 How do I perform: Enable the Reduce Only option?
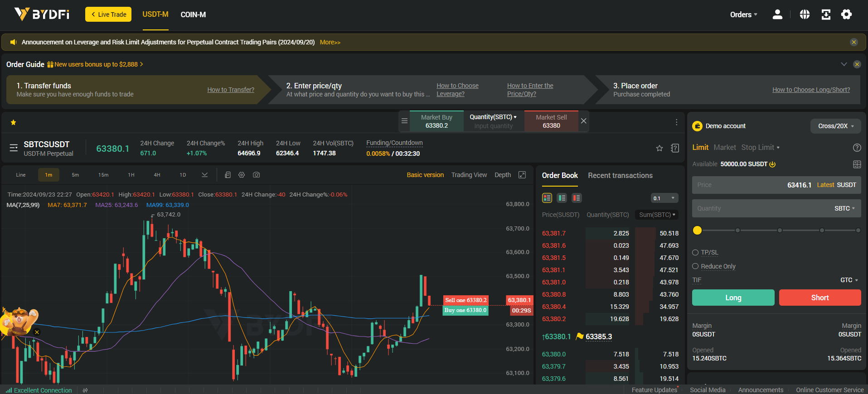(x=695, y=266)
